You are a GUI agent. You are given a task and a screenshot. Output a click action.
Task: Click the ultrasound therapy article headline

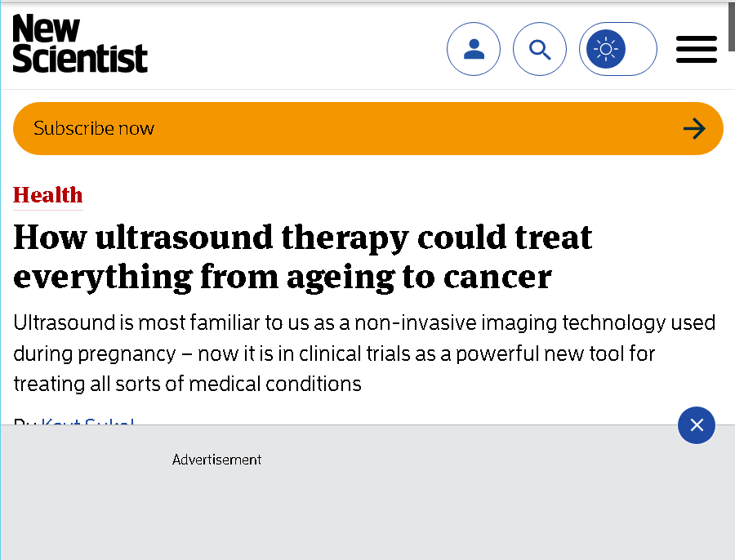click(303, 257)
